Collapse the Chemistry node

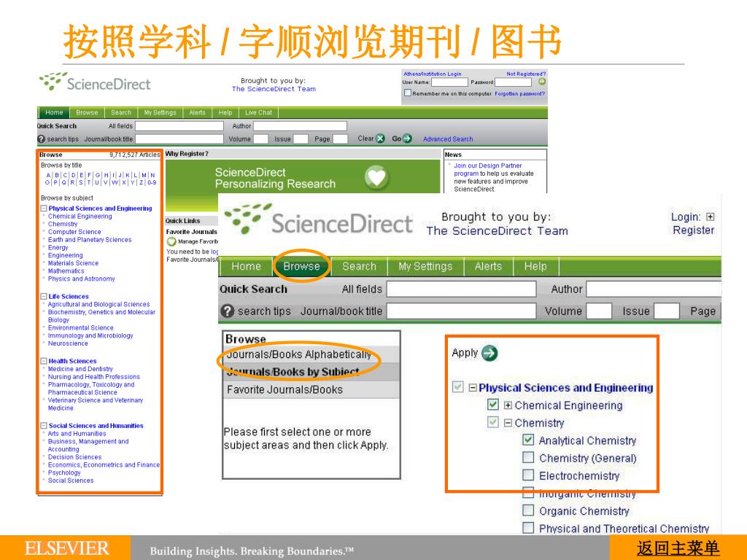point(508,423)
